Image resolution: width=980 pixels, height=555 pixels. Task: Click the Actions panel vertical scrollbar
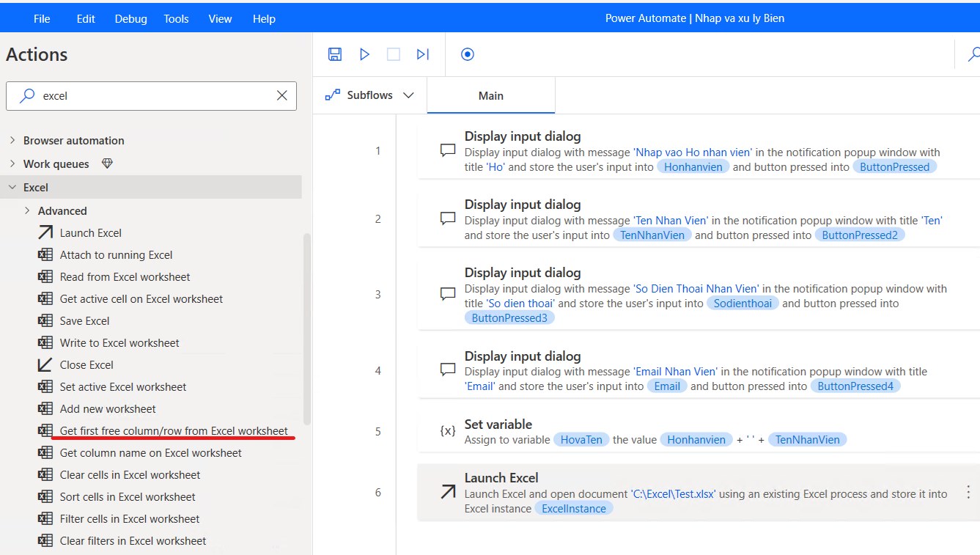click(x=307, y=328)
